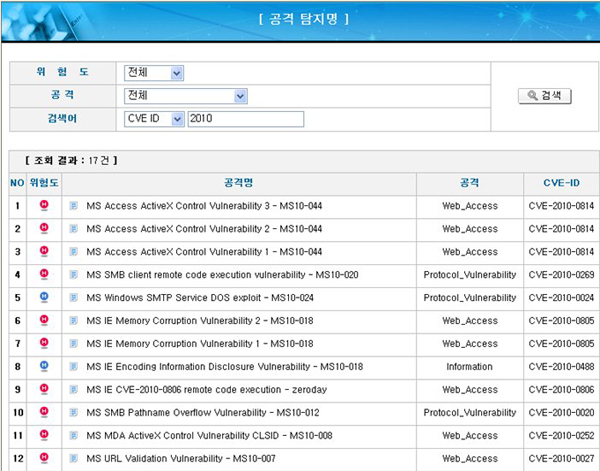Click the red risk icon in row 10

pos(44,412)
